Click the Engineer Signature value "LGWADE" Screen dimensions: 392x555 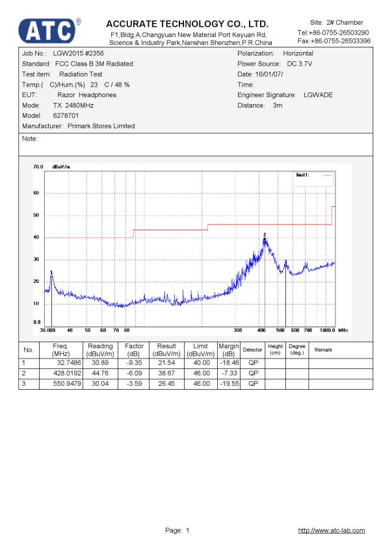tap(318, 95)
